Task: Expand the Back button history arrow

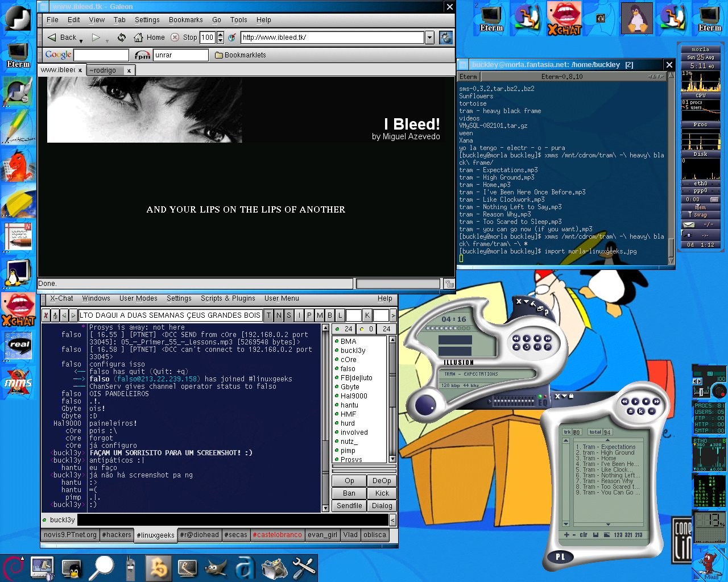Action: click(81, 41)
